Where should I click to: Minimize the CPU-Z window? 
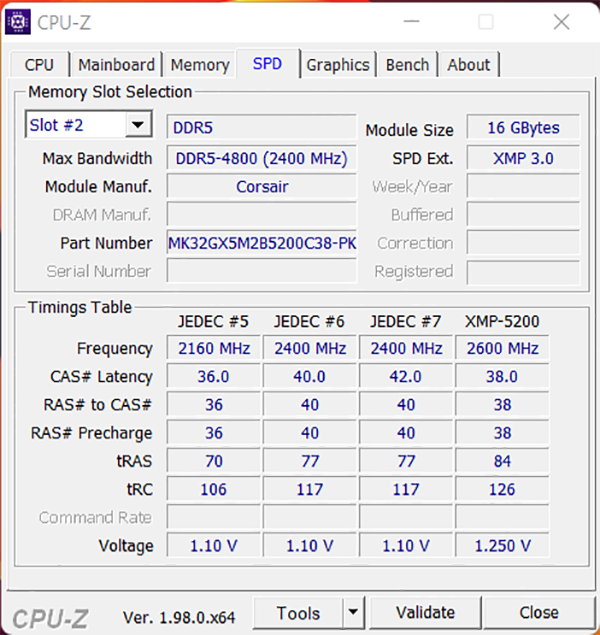(x=411, y=21)
